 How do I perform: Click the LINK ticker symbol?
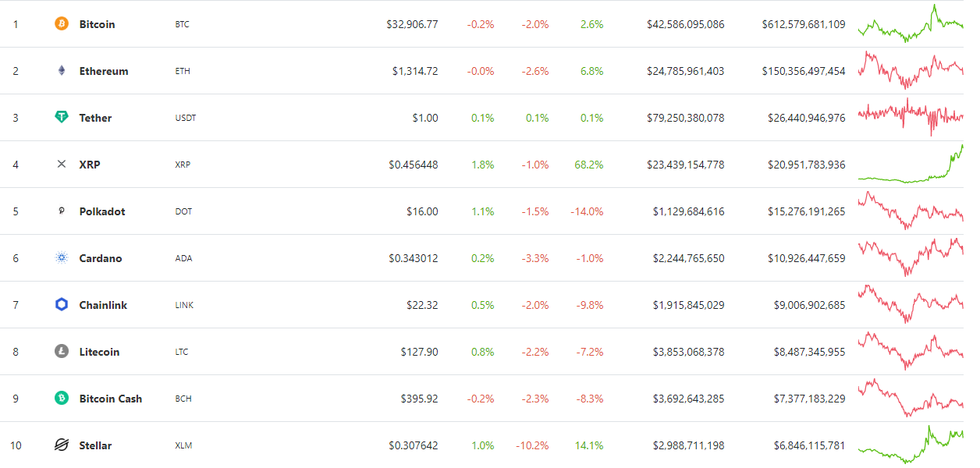coord(183,305)
